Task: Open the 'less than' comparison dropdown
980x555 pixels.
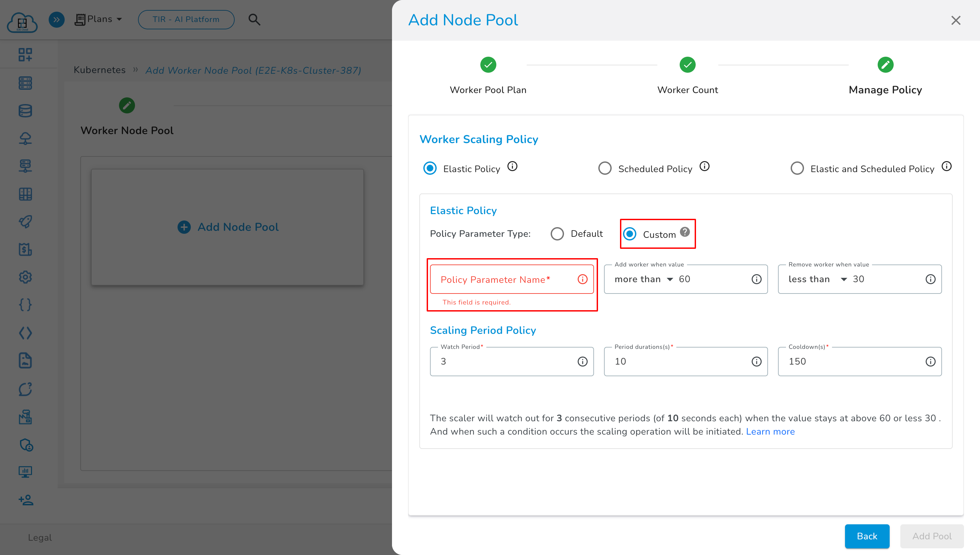Action: coord(818,280)
